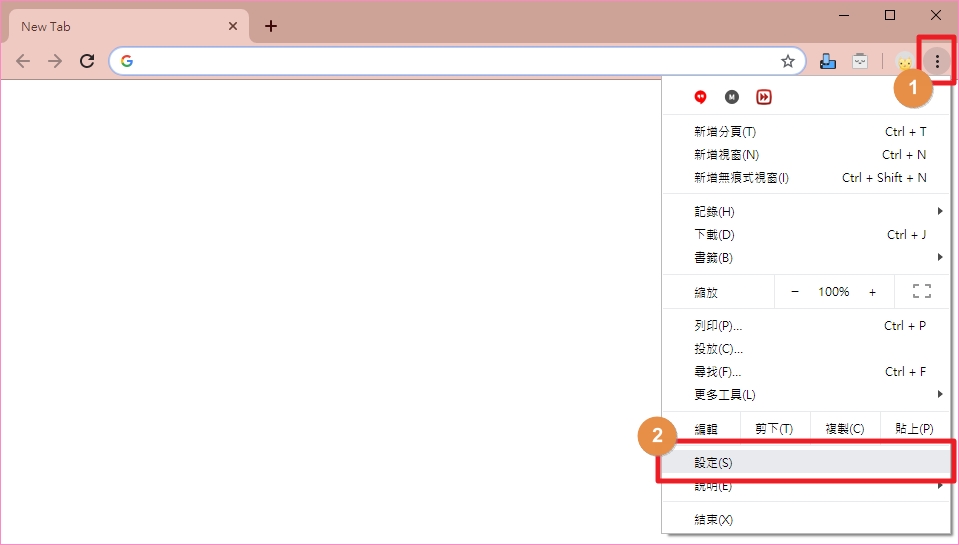
Task: Click 貼上(P) paste button
Action: click(914, 429)
